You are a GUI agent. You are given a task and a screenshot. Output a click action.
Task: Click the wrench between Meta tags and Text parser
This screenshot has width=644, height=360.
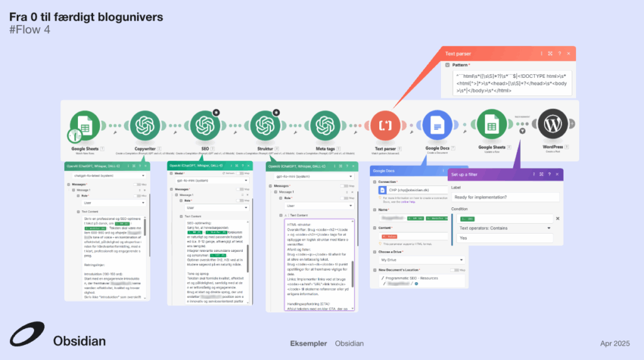356,133
